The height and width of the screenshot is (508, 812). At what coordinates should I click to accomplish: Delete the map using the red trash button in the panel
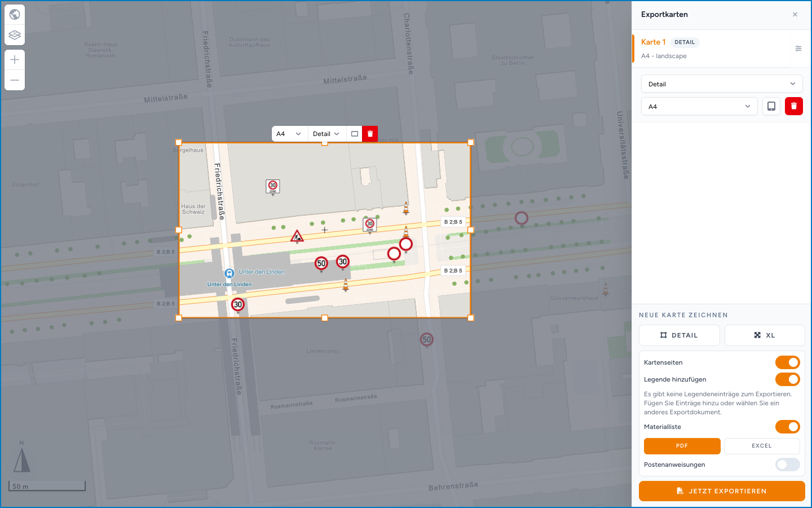tap(794, 106)
